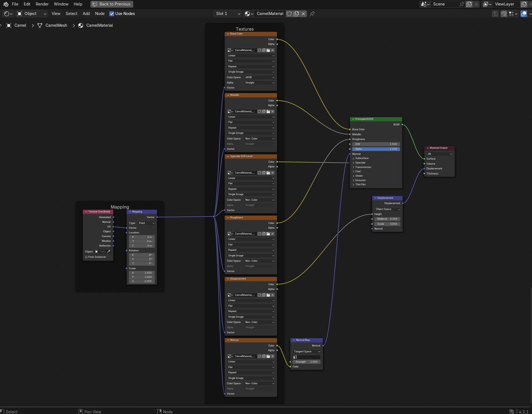The image size is (532, 414).
Task: Uncheck the Use Nodes checkbox
Action: [x=112, y=13]
